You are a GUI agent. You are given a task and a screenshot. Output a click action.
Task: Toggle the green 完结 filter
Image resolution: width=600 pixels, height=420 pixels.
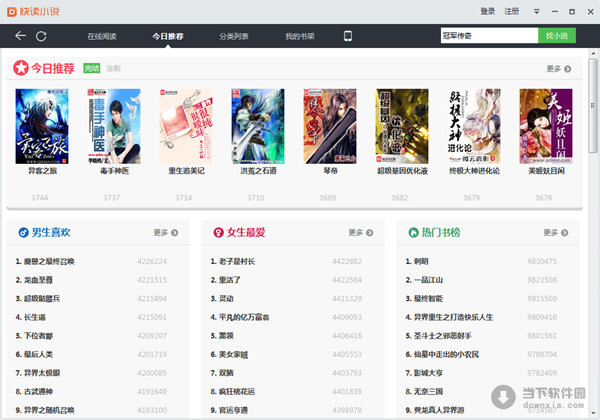92,68
